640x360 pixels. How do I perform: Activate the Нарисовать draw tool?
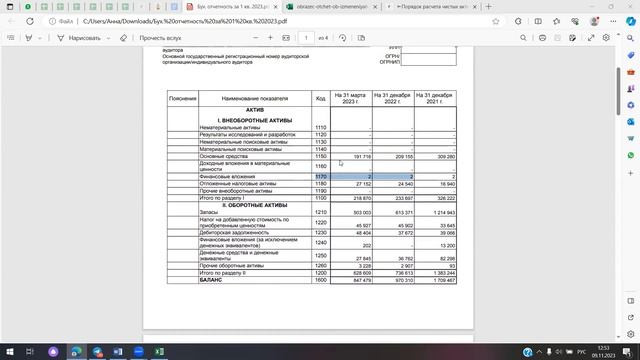(x=79, y=38)
